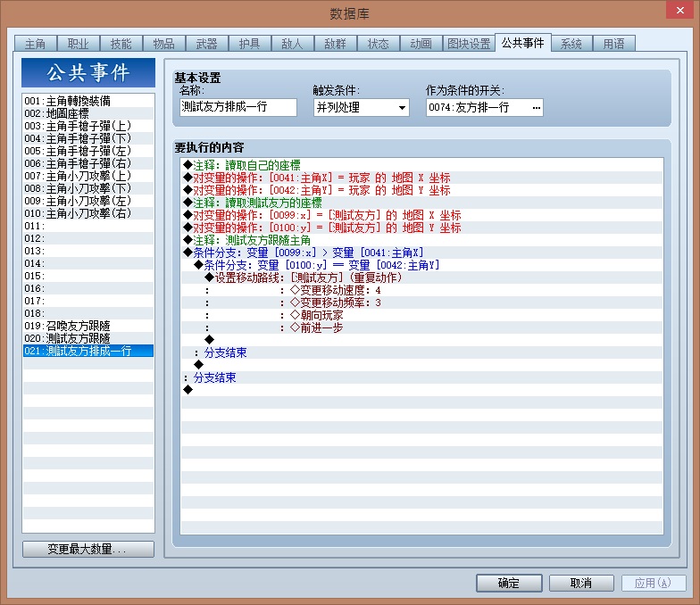
Task: Select variable operation line 0099:x
Action: (421, 215)
